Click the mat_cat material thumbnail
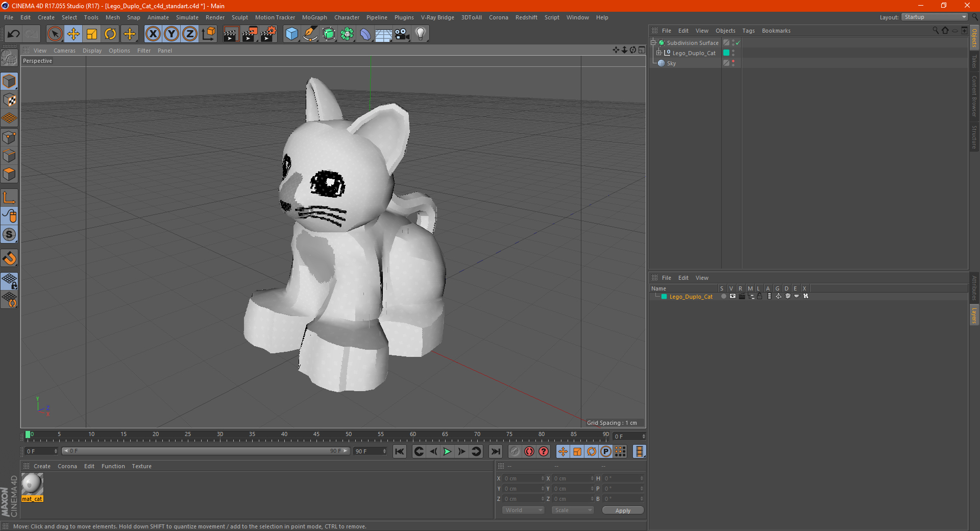The image size is (980, 531). pos(32,484)
